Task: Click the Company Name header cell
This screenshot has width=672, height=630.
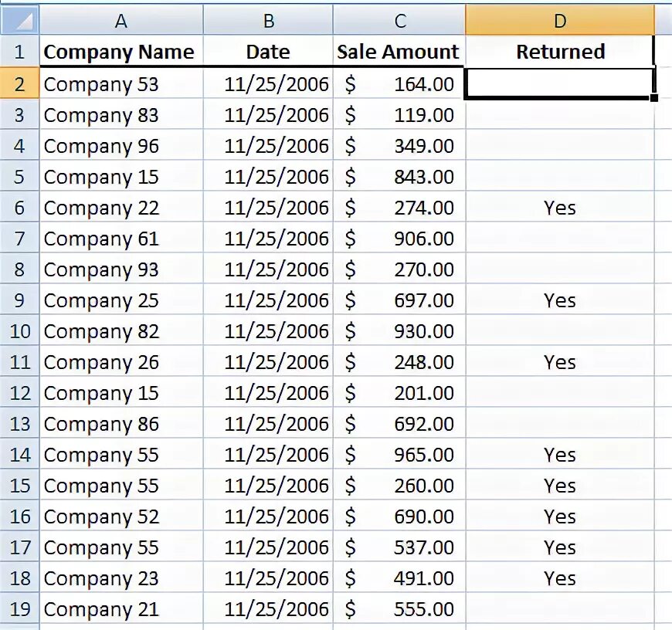Action: pyautogui.click(x=119, y=52)
